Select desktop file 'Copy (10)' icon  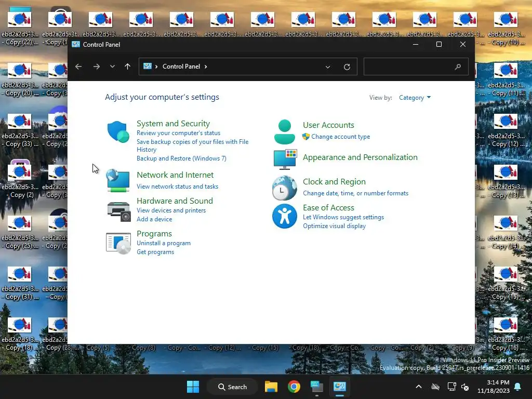[506, 19]
